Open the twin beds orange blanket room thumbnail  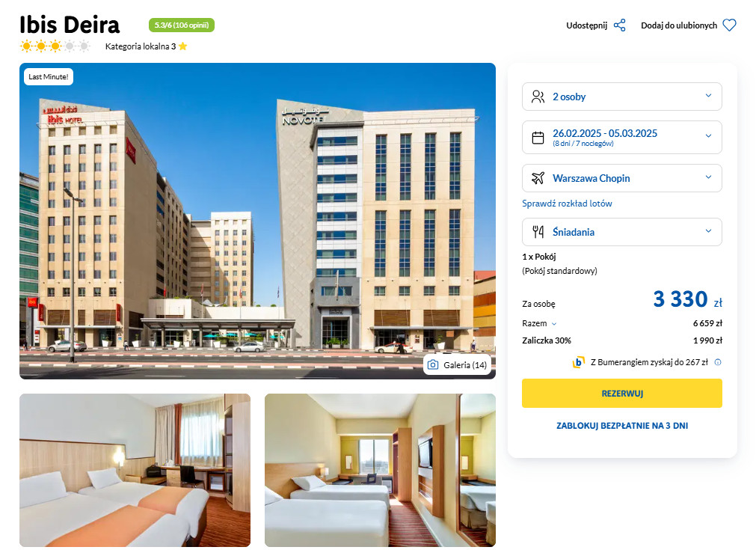(x=135, y=470)
